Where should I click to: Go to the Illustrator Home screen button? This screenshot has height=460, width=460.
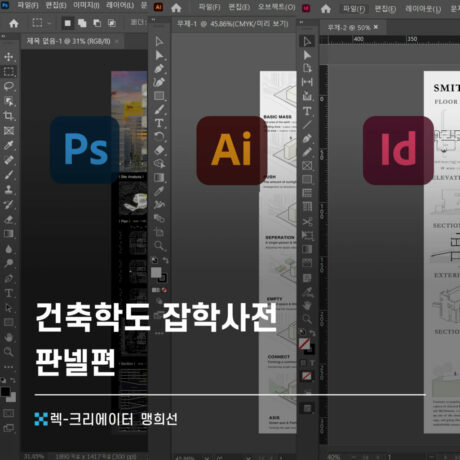click(x=176, y=8)
